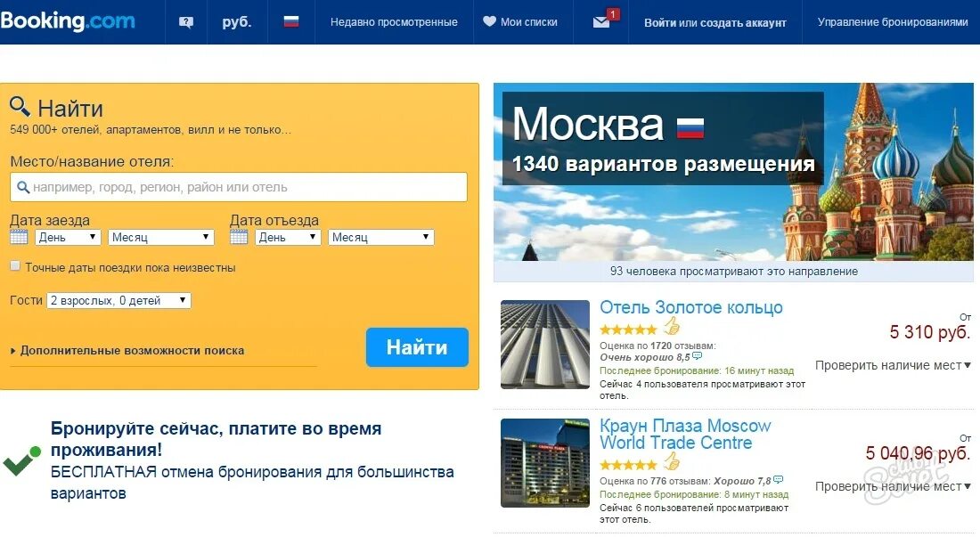
Task: Open the check-out Месяц dropdown
Action: (380, 237)
